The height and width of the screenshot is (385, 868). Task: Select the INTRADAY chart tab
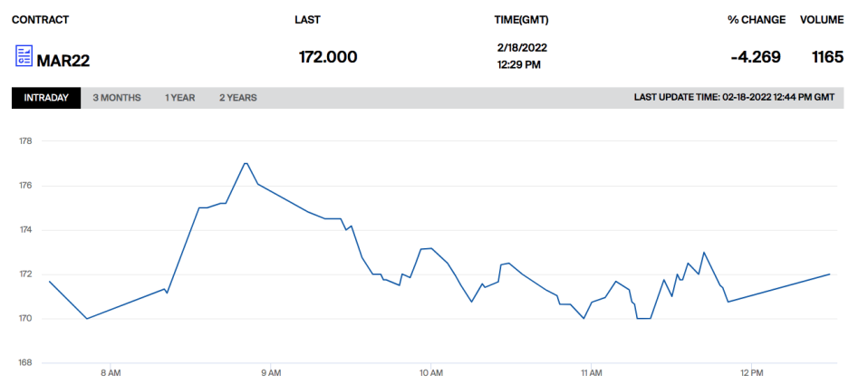(x=46, y=98)
